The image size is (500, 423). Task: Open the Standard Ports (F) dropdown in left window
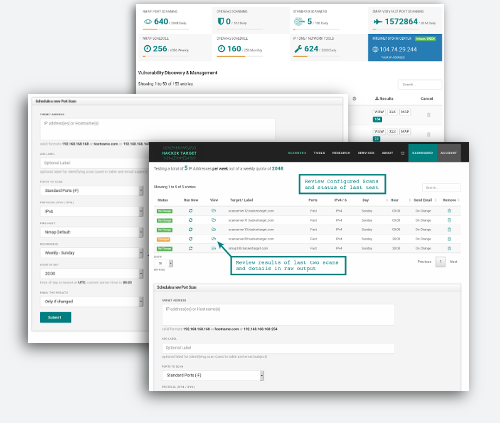[x=92, y=191]
